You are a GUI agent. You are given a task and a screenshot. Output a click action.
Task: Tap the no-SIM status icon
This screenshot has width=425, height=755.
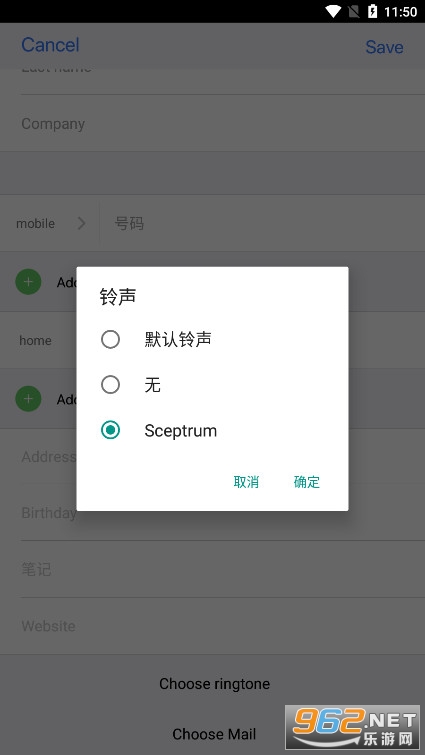tap(354, 12)
